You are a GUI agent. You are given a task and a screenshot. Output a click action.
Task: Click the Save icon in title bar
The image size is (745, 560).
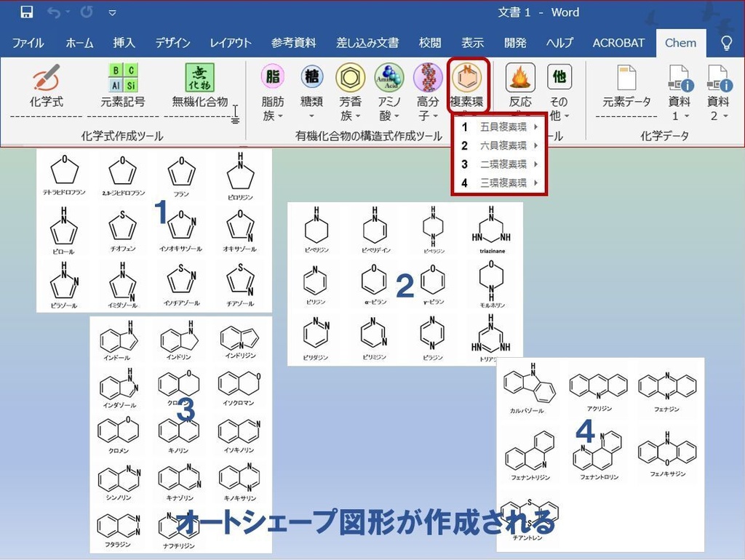pyautogui.click(x=27, y=12)
